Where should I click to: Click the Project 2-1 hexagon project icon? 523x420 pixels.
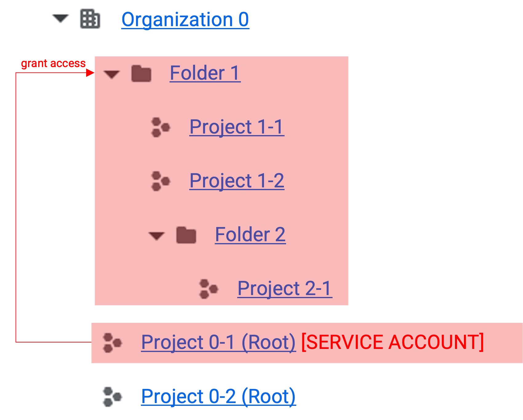click(209, 289)
